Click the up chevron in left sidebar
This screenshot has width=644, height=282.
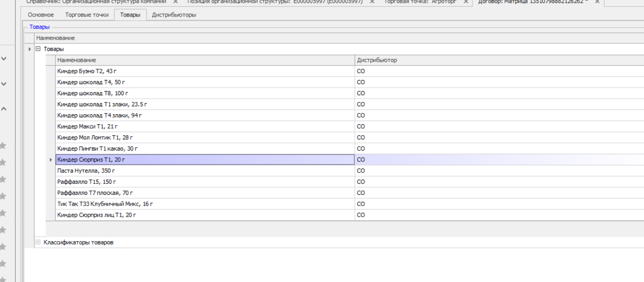[x=4, y=109]
